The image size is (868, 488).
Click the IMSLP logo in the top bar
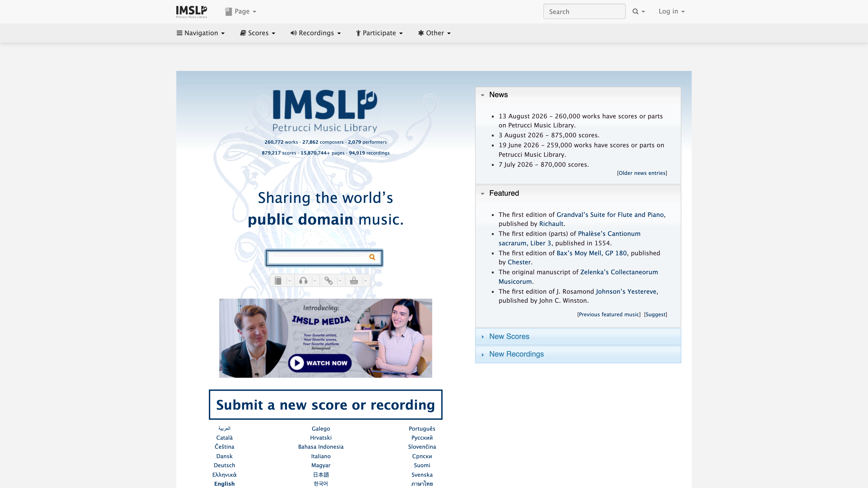point(191,12)
